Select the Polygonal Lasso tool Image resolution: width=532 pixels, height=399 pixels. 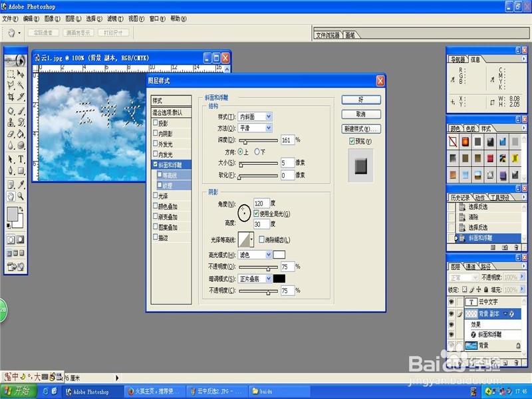11,85
